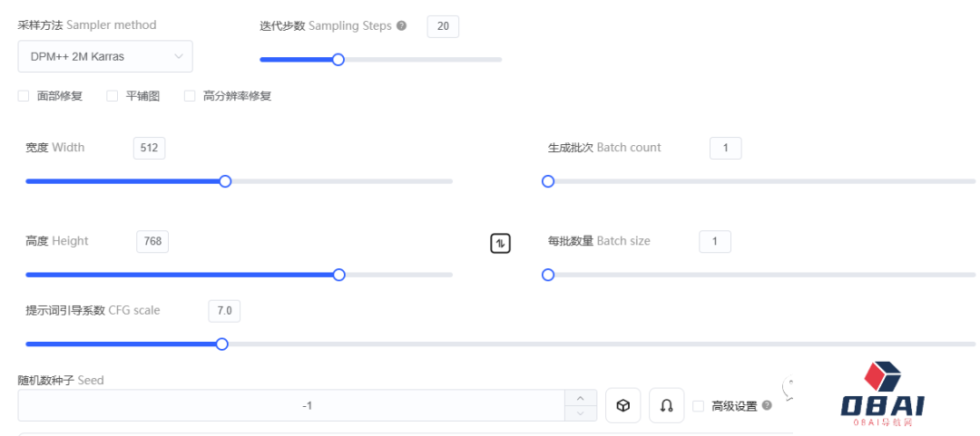This screenshot has height=436, width=980.
Task: Click the Batch count value box
Action: (725, 148)
